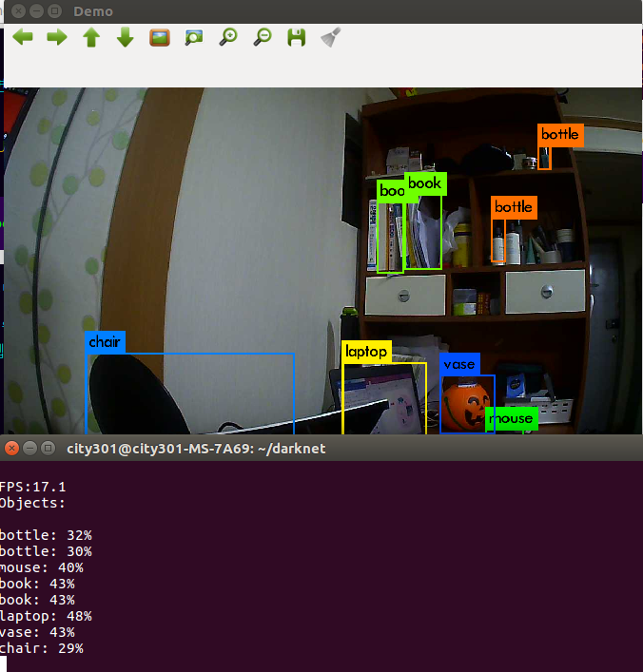Click the yellow laptop detection label
Screen dimensions: 643x672
pyautogui.click(x=367, y=352)
